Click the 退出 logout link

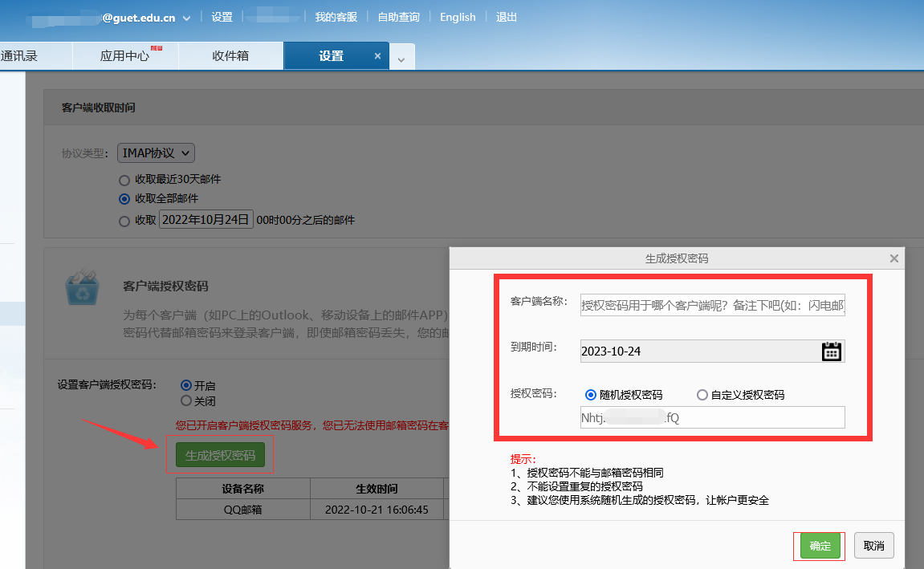point(507,17)
